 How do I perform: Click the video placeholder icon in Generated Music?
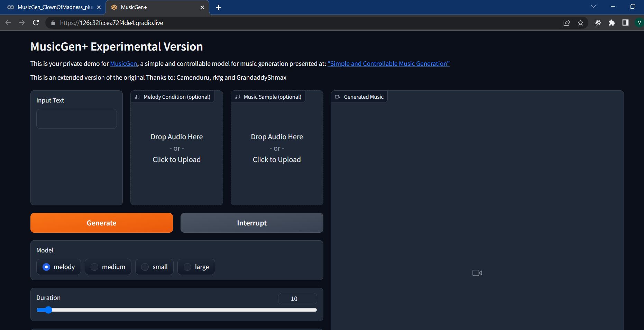(477, 273)
